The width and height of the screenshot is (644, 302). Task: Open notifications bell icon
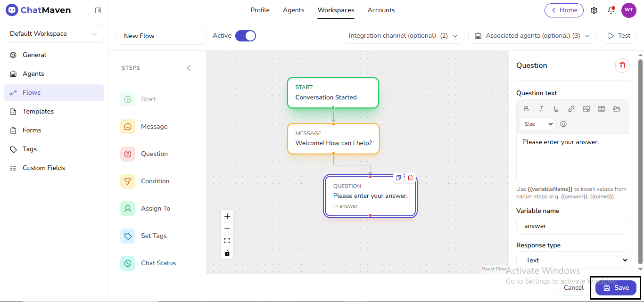click(611, 10)
